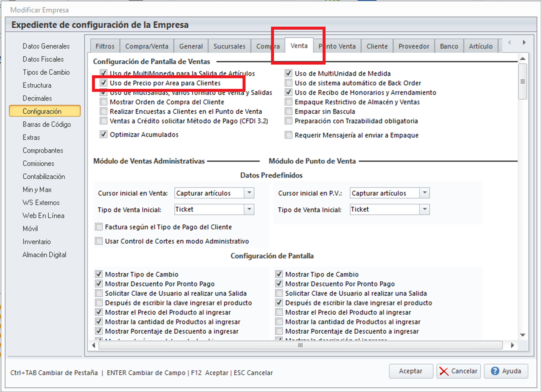Open Datos Generales in sidebar
Image resolution: width=541 pixels, height=392 pixels.
pyautogui.click(x=46, y=46)
